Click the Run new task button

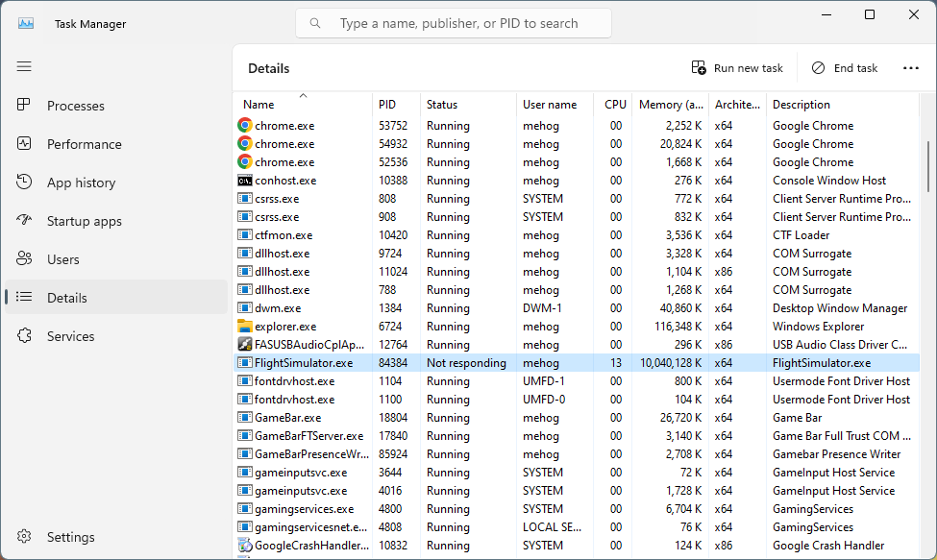point(736,68)
